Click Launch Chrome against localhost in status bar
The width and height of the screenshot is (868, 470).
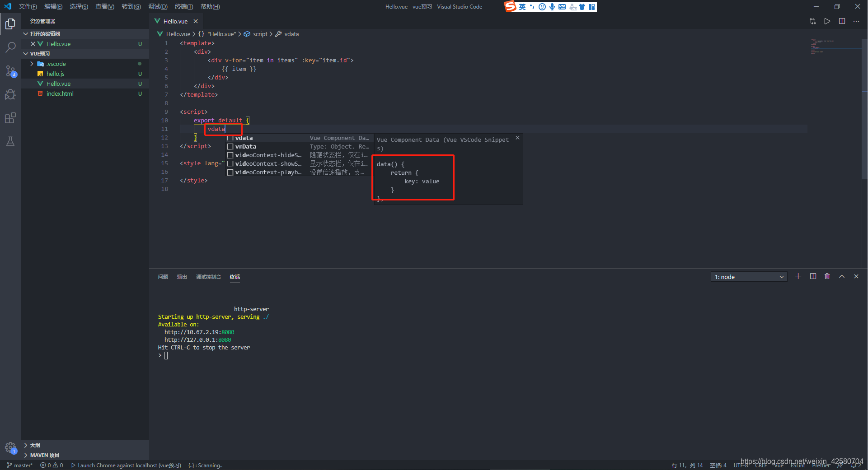[x=126, y=465]
